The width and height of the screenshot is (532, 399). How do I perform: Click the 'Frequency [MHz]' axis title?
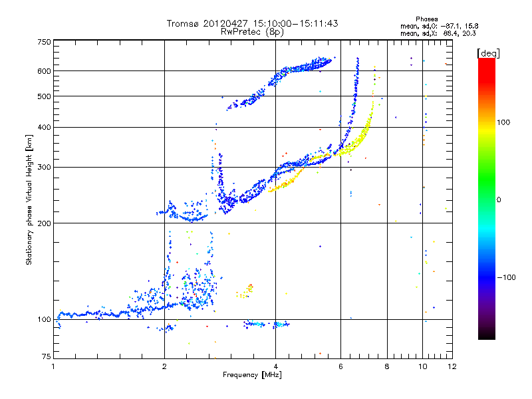point(252,375)
